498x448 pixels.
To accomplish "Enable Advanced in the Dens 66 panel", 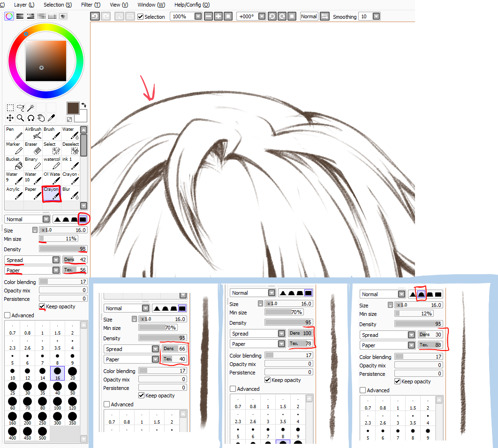I will (107, 404).
